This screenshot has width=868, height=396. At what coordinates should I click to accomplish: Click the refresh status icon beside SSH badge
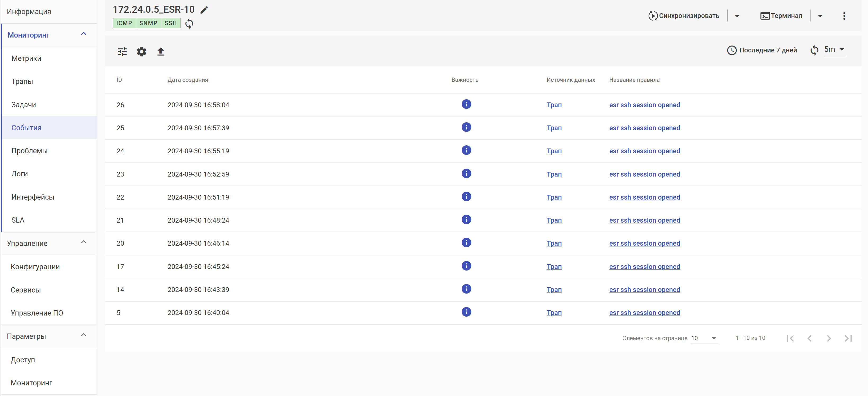coord(189,23)
